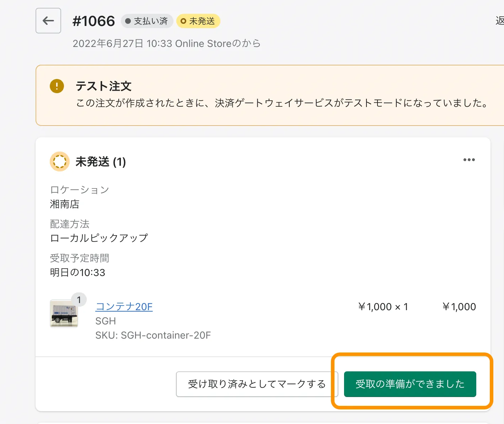Click the yellow warning exclamation icon

tap(57, 86)
